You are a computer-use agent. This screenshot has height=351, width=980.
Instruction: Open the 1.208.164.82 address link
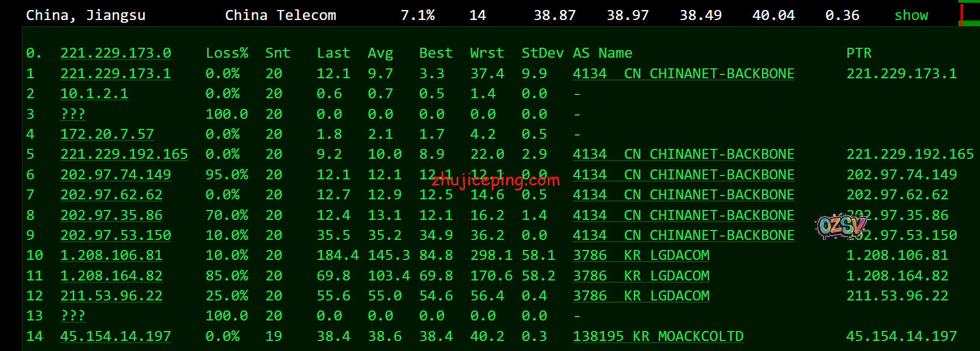[x=111, y=276]
